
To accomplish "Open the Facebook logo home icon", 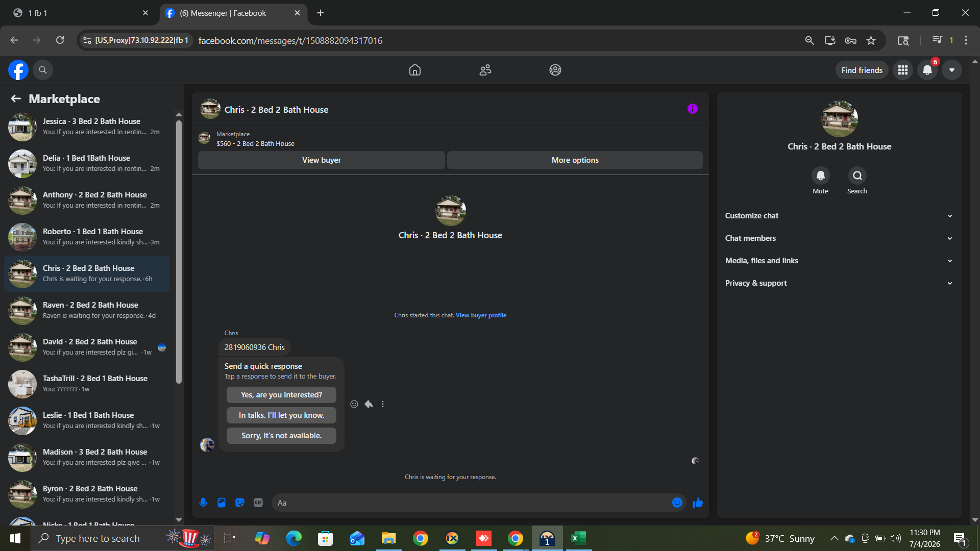I will click(18, 70).
